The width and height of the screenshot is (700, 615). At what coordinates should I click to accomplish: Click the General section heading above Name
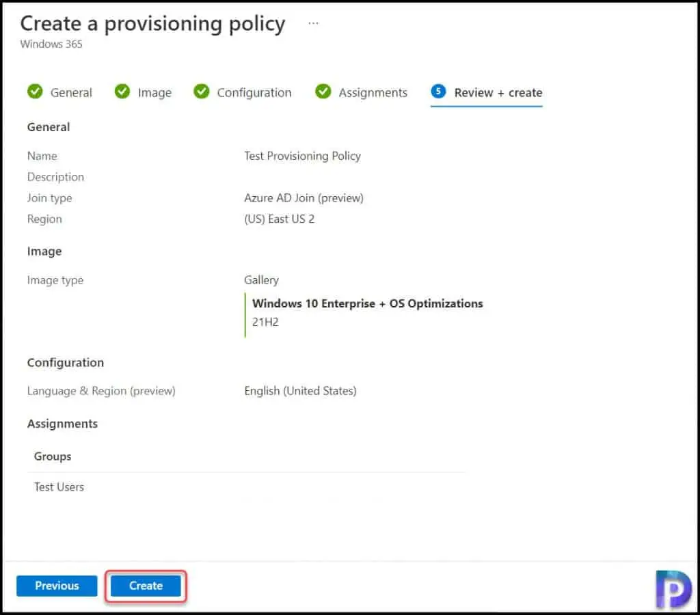point(49,126)
